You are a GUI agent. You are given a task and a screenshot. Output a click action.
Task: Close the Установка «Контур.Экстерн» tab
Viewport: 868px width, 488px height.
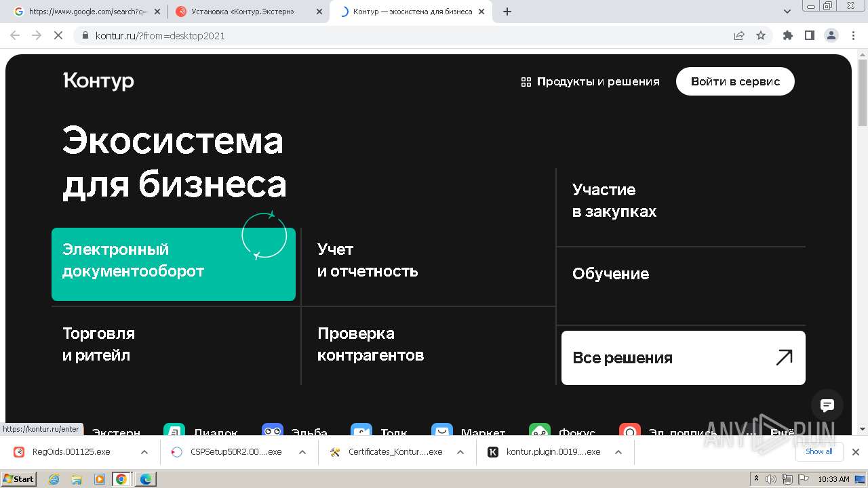318,12
